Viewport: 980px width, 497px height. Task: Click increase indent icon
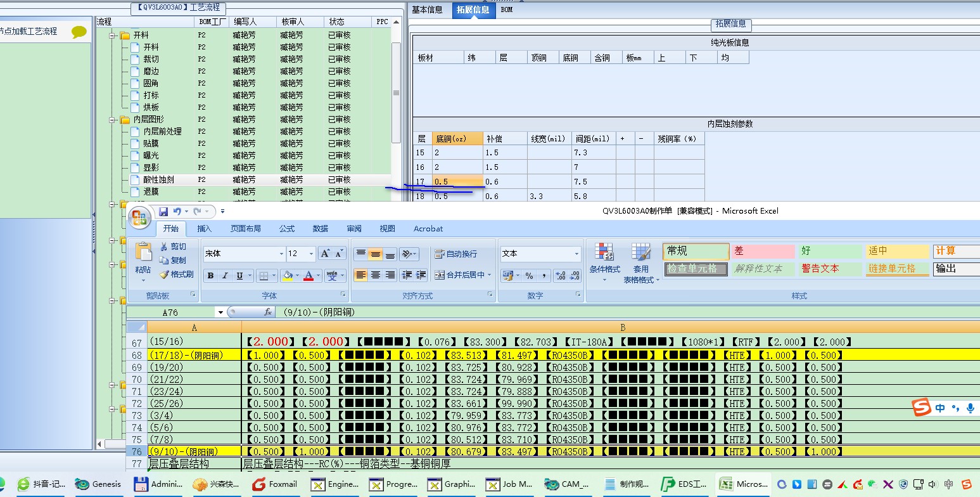click(x=421, y=275)
